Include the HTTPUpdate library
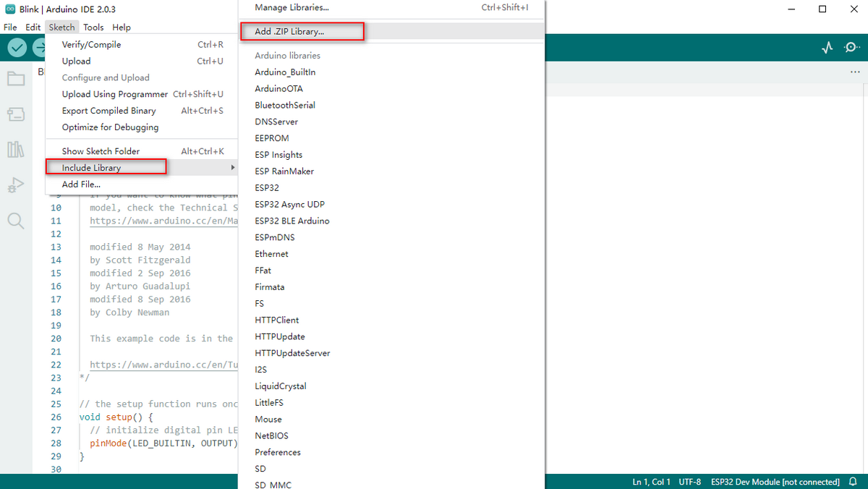The height and width of the screenshot is (489, 868). click(391, 336)
